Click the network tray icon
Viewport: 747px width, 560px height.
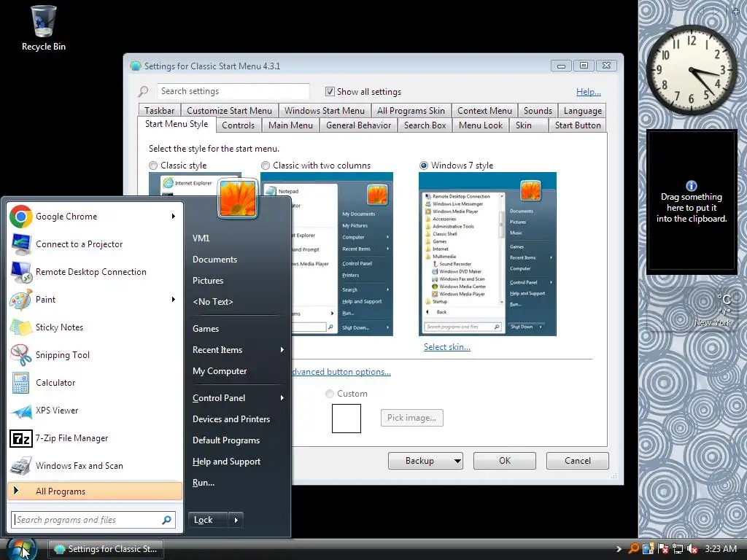(x=678, y=549)
